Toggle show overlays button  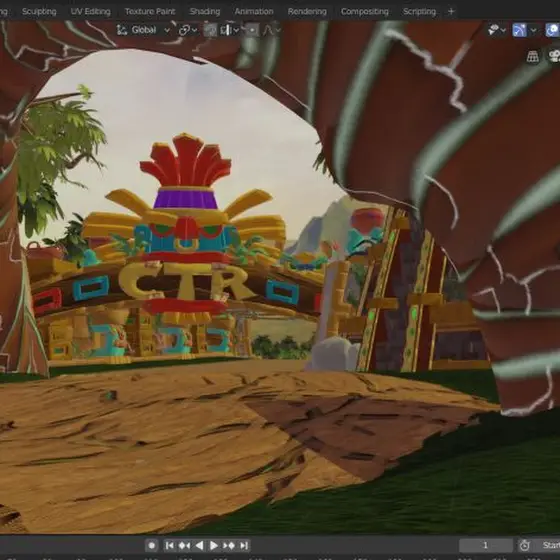coord(552,30)
